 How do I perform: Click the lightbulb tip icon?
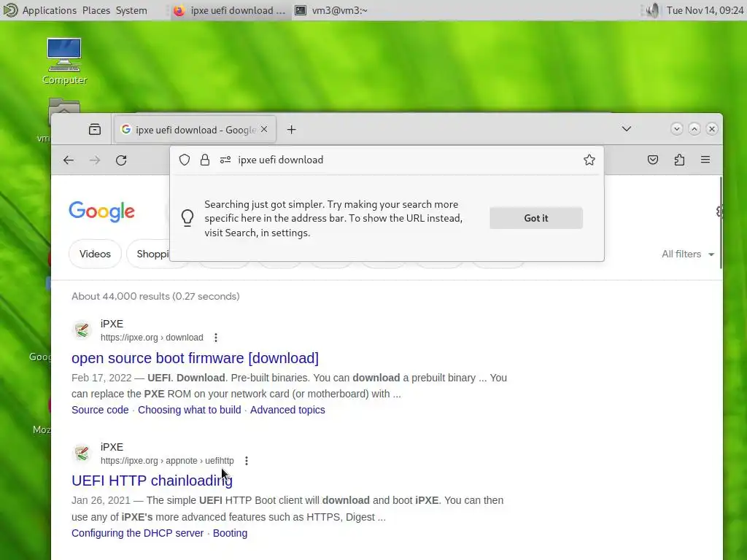tap(187, 218)
